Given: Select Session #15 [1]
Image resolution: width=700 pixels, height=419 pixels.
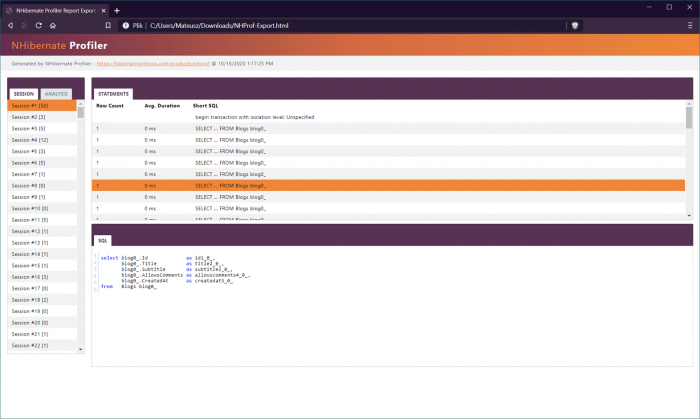Looking at the screenshot, I should (x=42, y=266).
